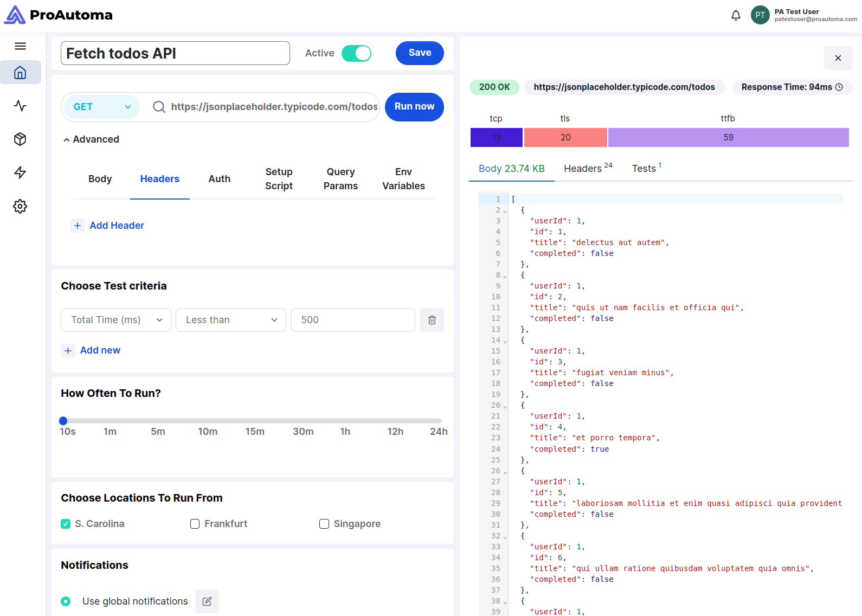Show response Tests tab
The height and width of the screenshot is (616, 862).
pyautogui.click(x=647, y=169)
